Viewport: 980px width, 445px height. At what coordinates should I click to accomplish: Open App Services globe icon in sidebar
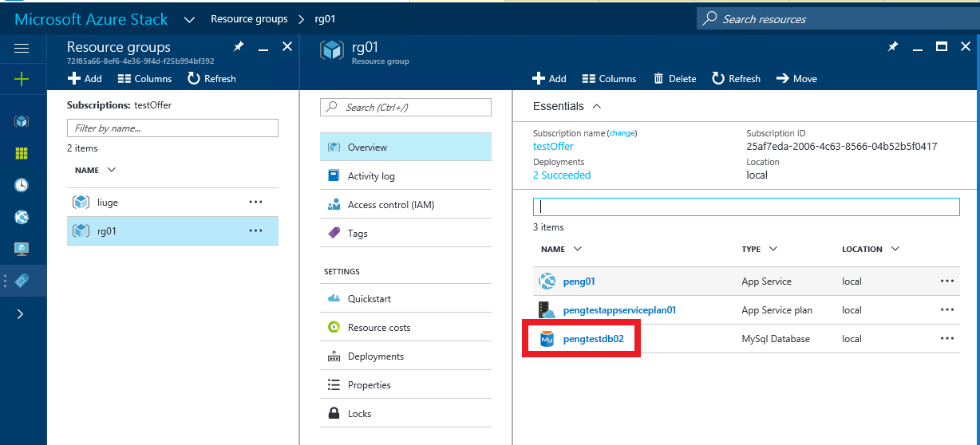tap(22, 217)
